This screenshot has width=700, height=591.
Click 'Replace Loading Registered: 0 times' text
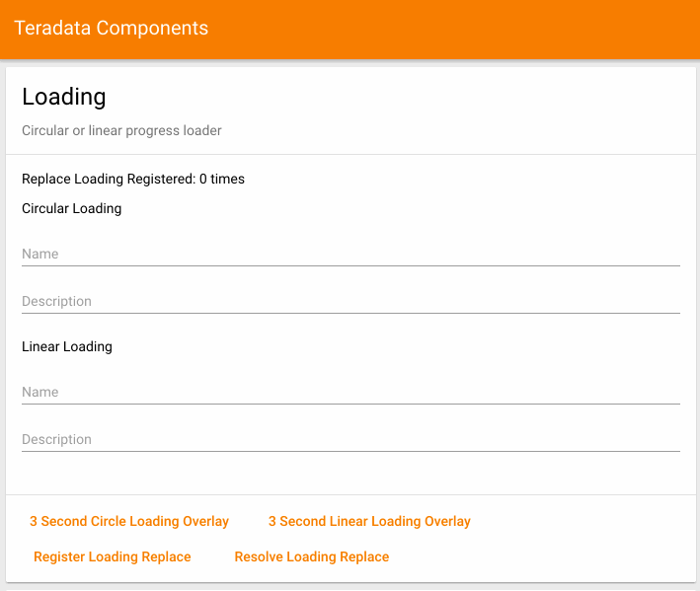click(x=133, y=179)
